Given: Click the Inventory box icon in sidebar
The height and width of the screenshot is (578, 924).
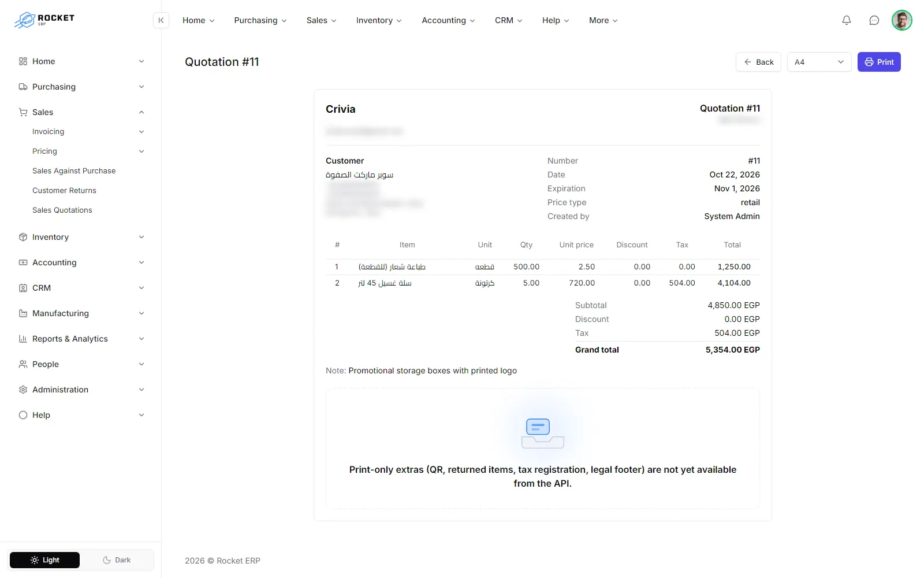Looking at the screenshot, I should 23,237.
